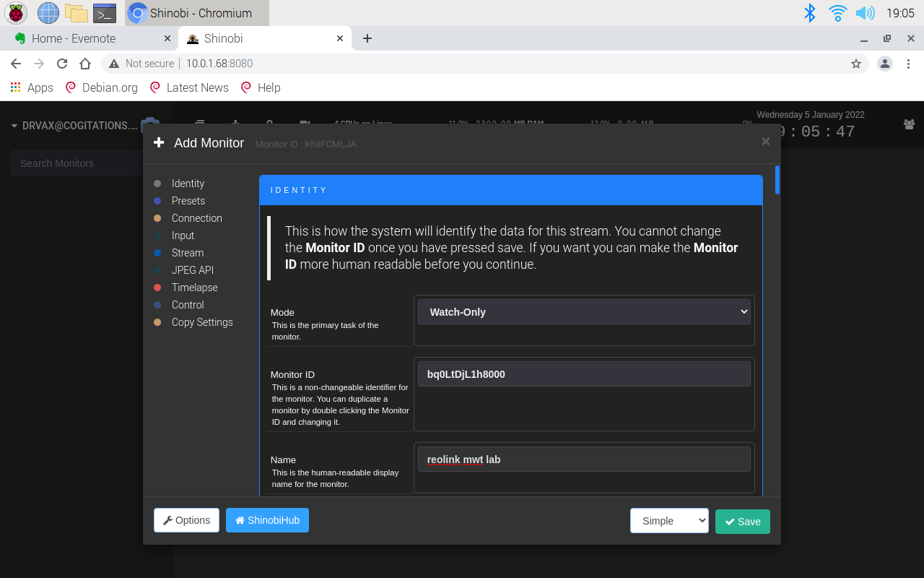
Task: Click the Raspberry Pi menu icon
Action: (15, 13)
